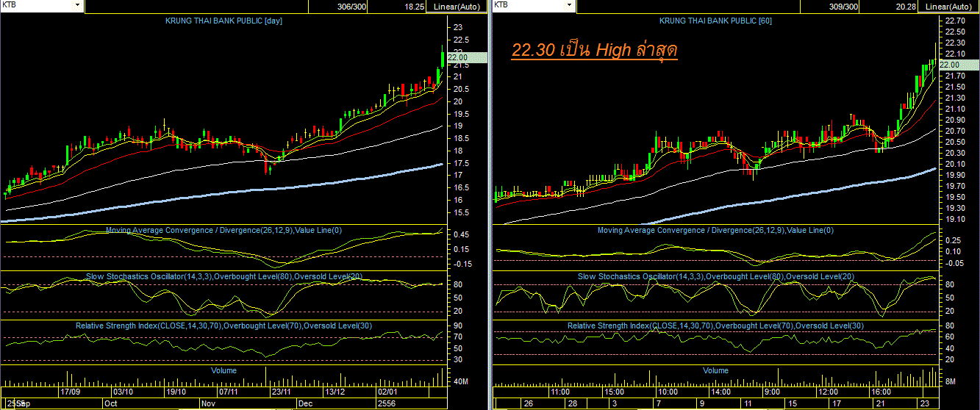This screenshot has width=980, height=410.
Task: Click the Nov month label on the time axis
Action: pyautogui.click(x=209, y=403)
